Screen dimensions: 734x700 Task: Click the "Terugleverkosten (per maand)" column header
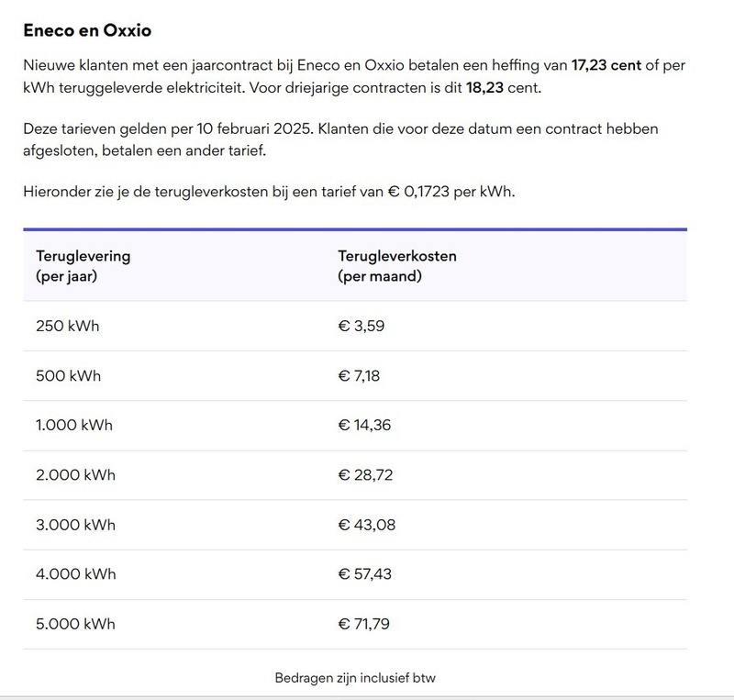pyautogui.click(x=396, y=265)
